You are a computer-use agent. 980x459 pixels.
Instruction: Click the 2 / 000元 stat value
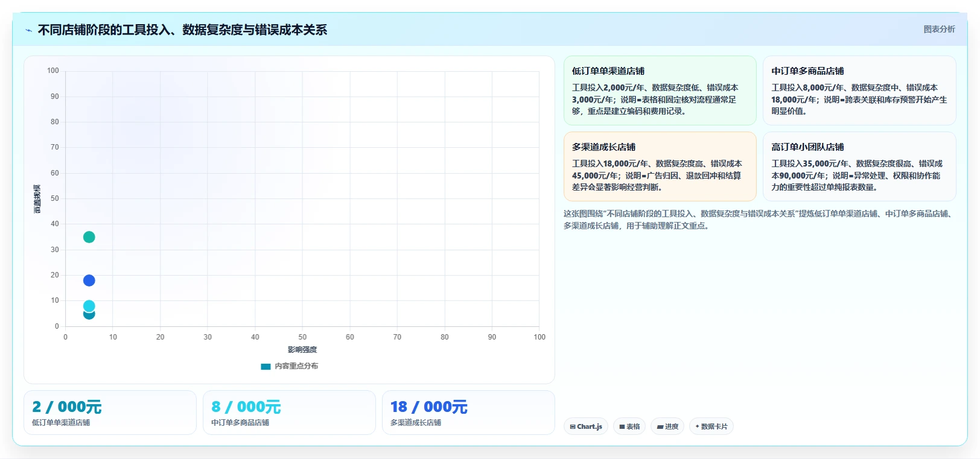(x=67, y=407)
